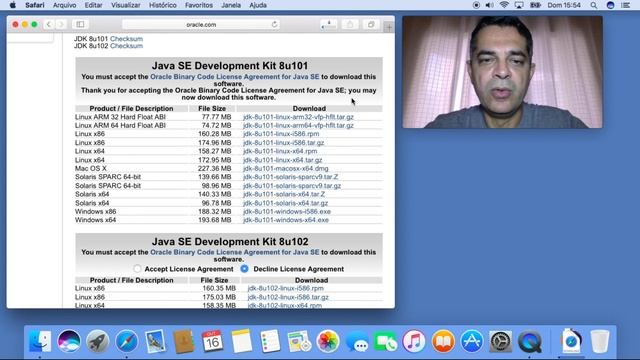
Task: Launch Siri from the Dock
Action: click(x=69, y=341)
